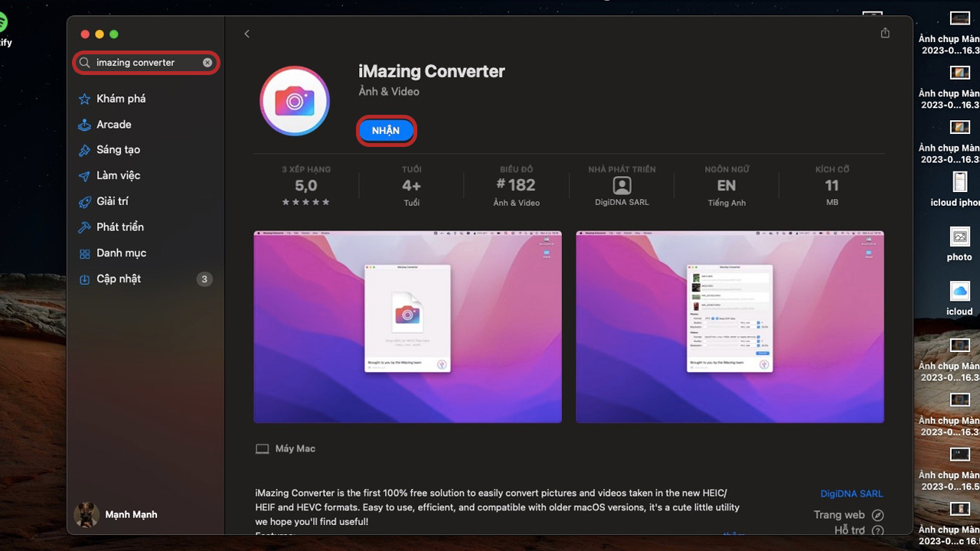Click the question mark icon beside Hỗ trợ
Screen dimensions: 980x551
(x=878, y=530)
